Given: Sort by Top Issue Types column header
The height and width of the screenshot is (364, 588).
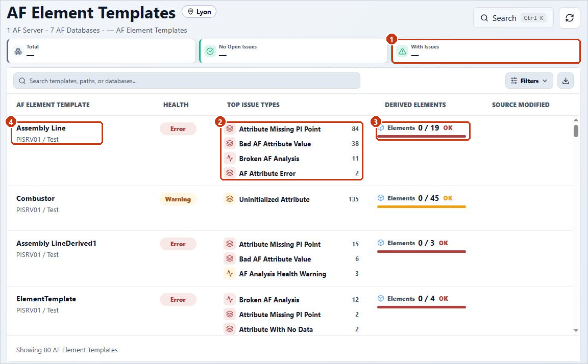Looking at the screenshot, I should point(253,105).
